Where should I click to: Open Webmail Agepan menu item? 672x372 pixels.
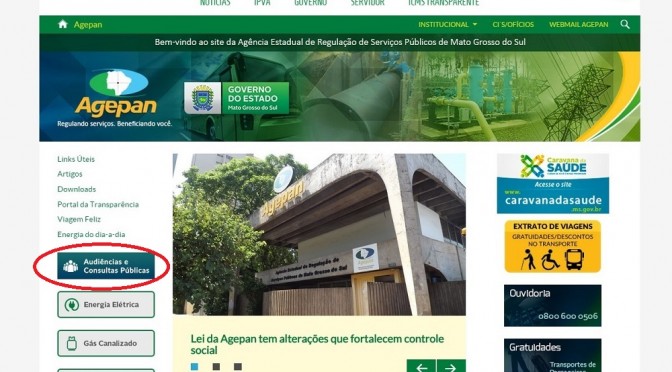coord(579,24)
